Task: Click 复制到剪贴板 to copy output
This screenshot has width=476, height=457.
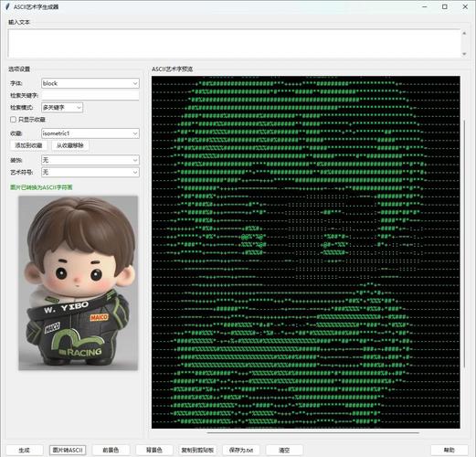Action: click(x=197, y=450)
